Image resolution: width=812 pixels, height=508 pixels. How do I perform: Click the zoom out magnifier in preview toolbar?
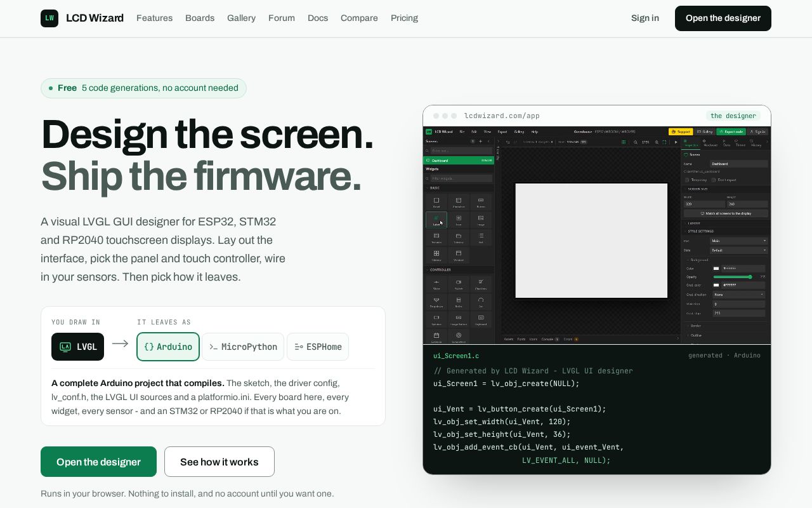tap(635, 142)
